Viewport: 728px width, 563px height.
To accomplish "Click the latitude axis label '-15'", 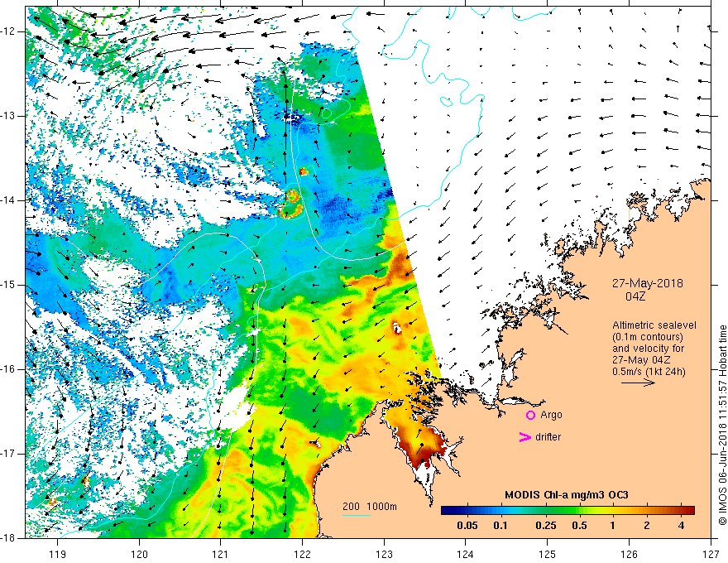I will 9,285.
